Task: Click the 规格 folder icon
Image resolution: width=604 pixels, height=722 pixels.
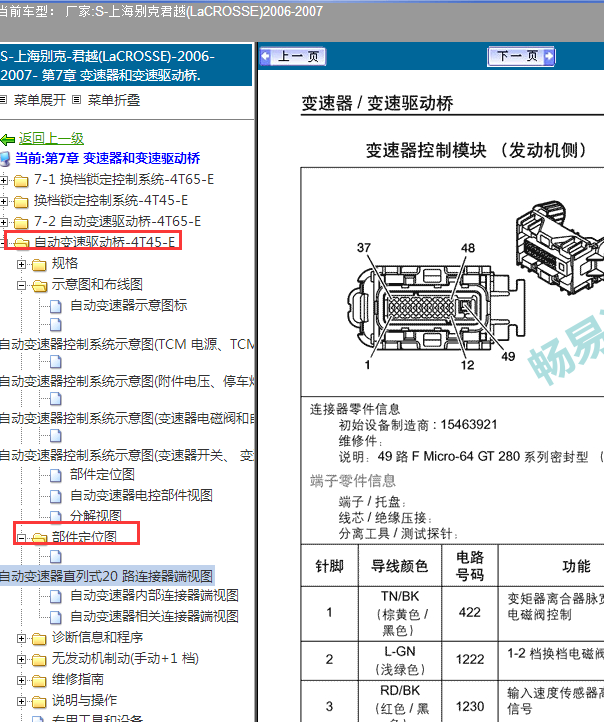Action: pyautogui.click(x=39, y=264)
